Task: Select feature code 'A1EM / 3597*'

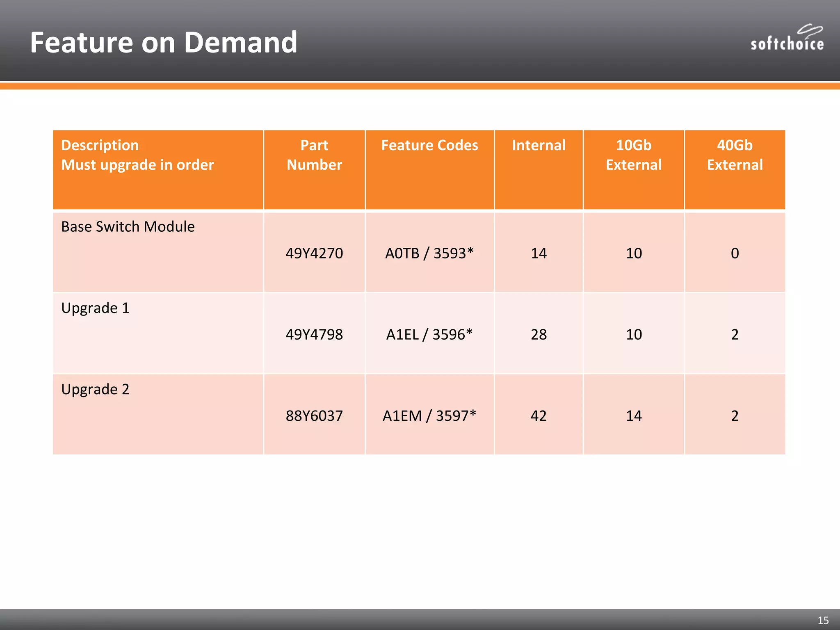Action: 429,415
